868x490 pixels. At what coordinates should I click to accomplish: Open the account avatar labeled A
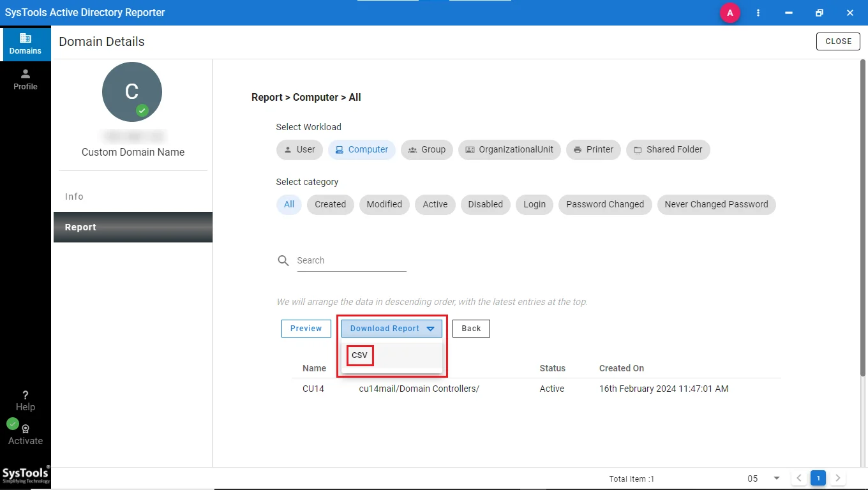730,13
